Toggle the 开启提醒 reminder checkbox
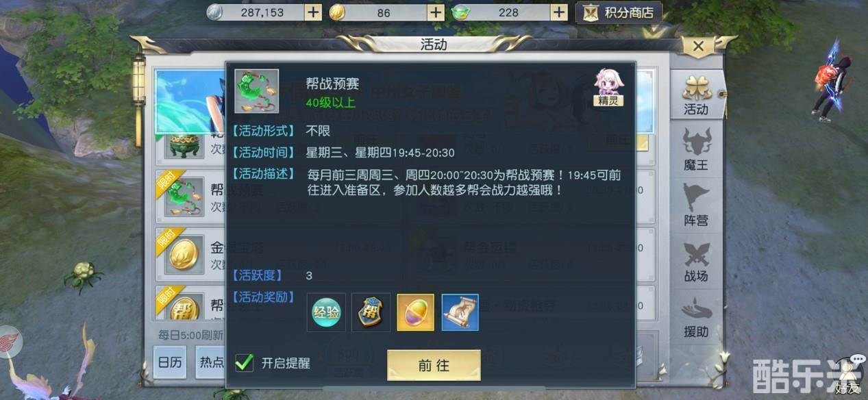Screen dimensions: 868x400 pyautogui.click(x=244, y=362)
